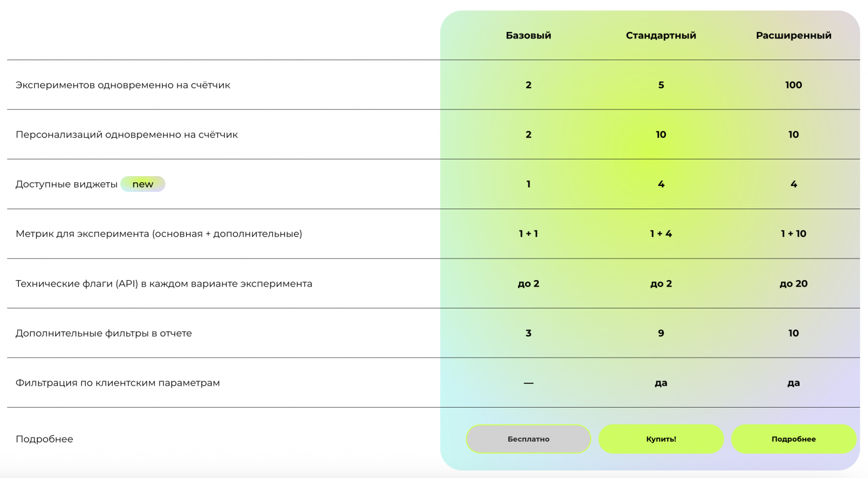Select the Стандартный plan header
The width and height of the screenshot is (868, 478).
[x=661, y=36]
